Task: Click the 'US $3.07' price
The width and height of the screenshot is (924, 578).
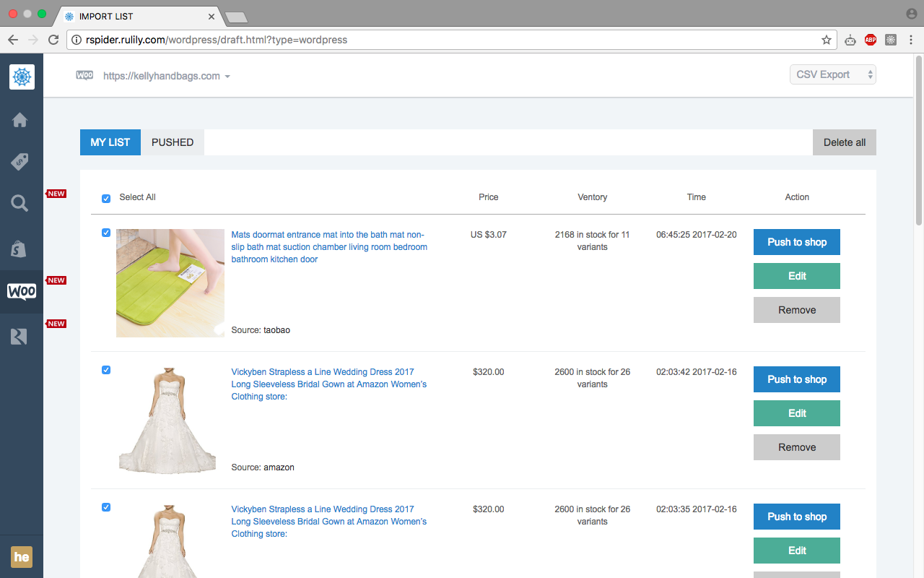Action: click(489, 235)
